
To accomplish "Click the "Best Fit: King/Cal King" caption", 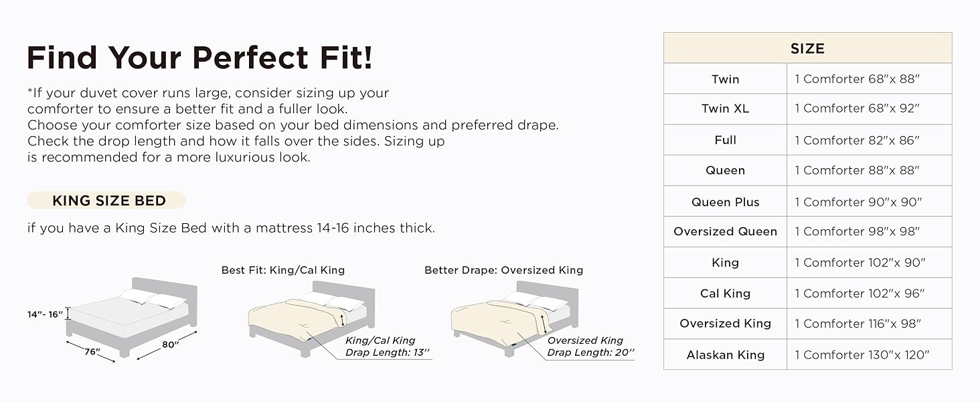I will 283,270.
